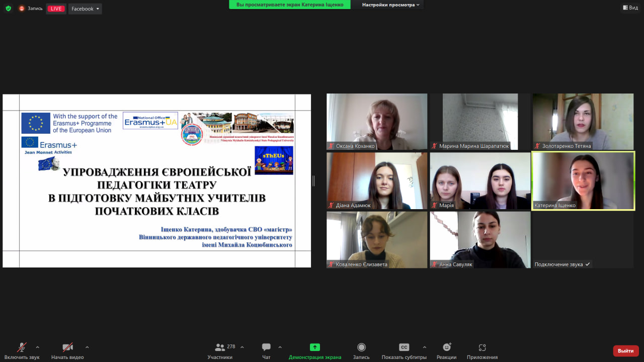This screenshot has height=362, width=644.
Task: Open Настройки просмотра view options menu
Action: point(391,5)
